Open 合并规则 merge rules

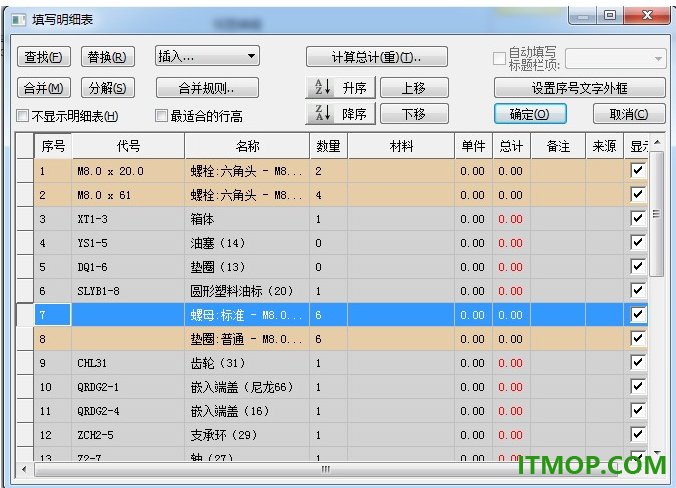pos(207,88)
